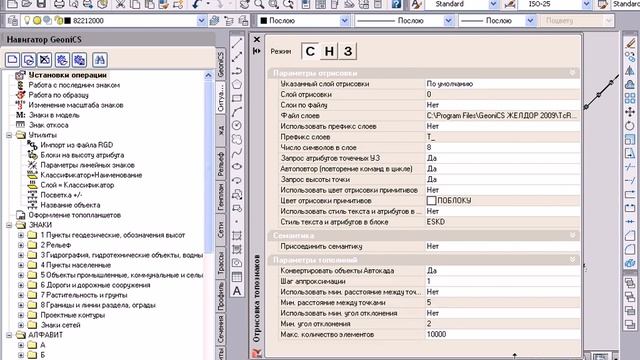Switch to the Профиль vertical tab
The image size is (640, 360).
click(220, 296)
